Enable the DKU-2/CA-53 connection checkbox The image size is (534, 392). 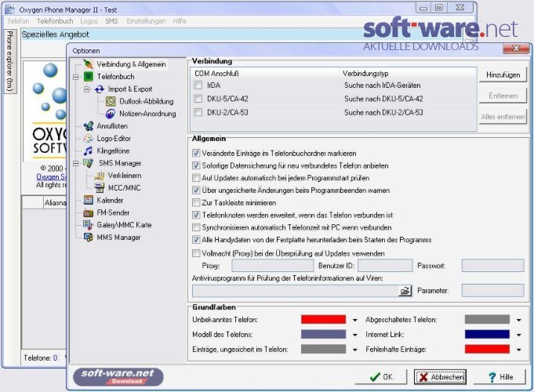(x=198, y=112)
